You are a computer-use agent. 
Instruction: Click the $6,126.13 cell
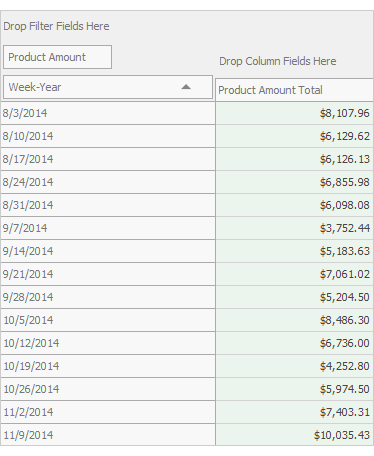point(294,159)
